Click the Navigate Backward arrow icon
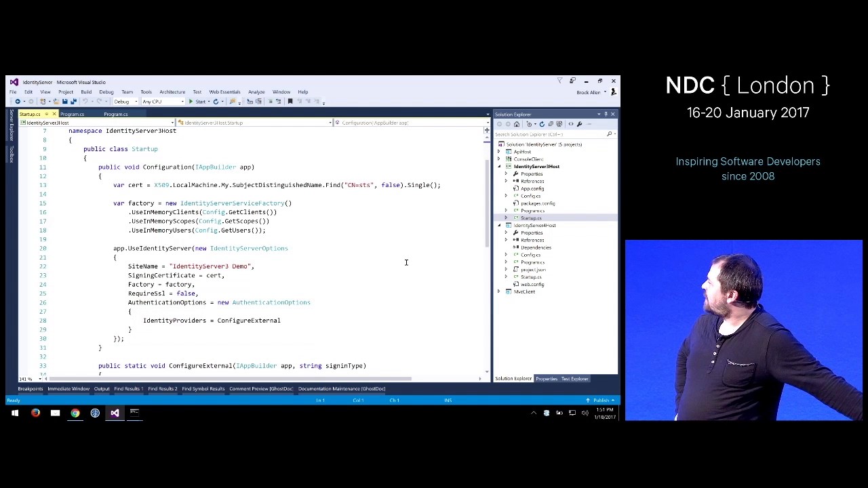 coord(18,102)
